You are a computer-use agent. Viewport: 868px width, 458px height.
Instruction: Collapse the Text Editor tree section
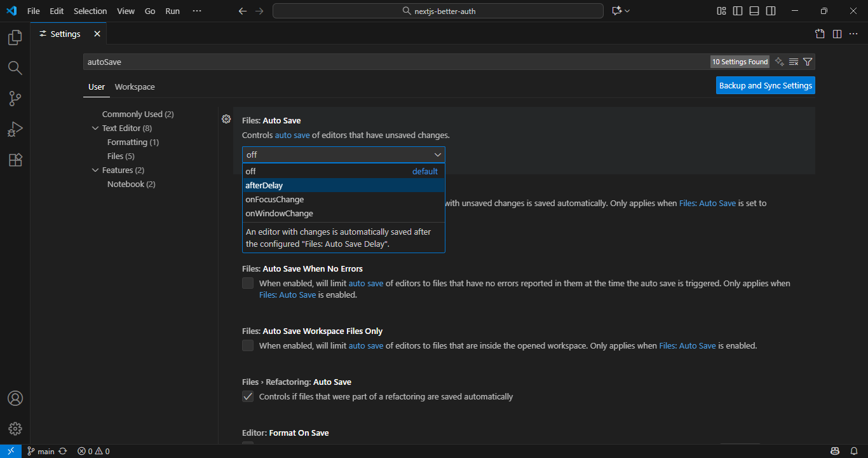(x=95, y=128)
